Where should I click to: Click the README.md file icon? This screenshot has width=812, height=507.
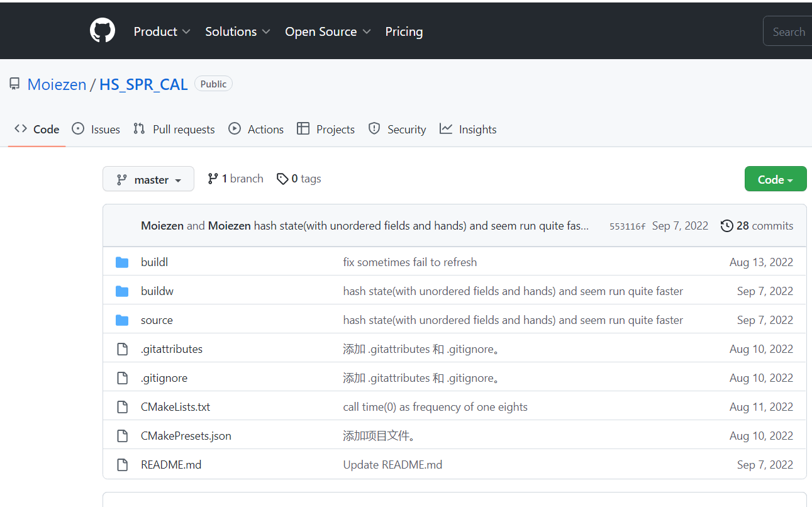click(123, 465)
